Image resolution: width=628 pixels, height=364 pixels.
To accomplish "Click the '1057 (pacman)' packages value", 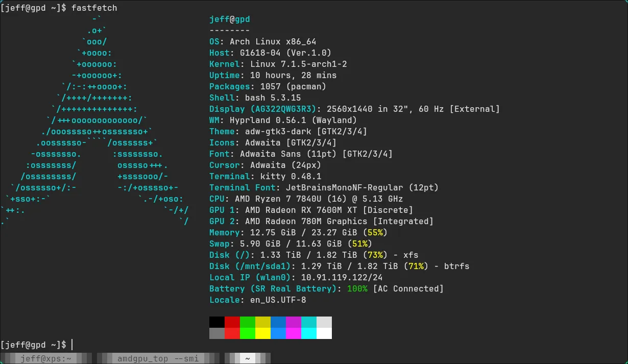I will 294,86.
